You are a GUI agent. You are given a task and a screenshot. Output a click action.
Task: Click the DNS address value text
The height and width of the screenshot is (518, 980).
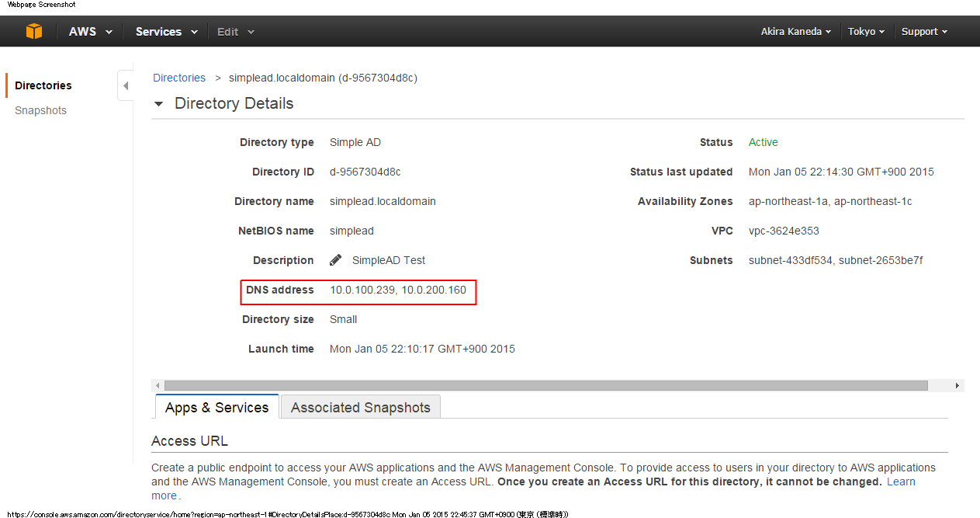pos(397,290)
